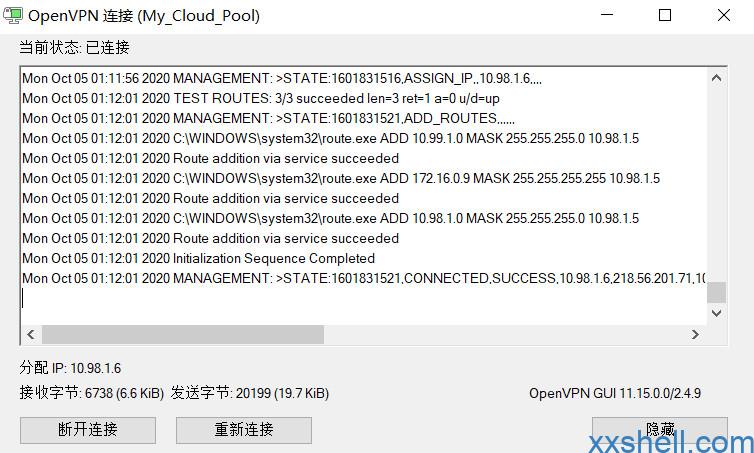Minimize the OpenVPN connection window
This screenshot has width=754, height=453.
coord(607,15)
